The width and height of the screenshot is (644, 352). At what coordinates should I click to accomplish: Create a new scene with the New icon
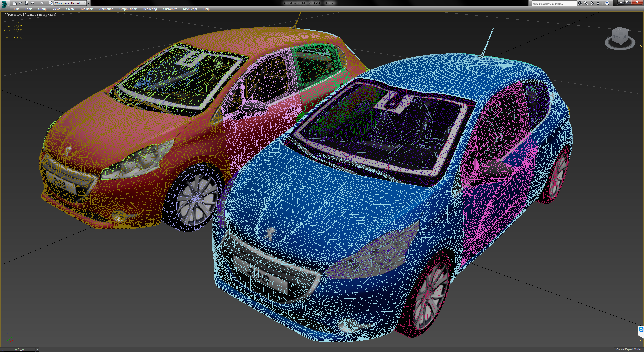15,3
